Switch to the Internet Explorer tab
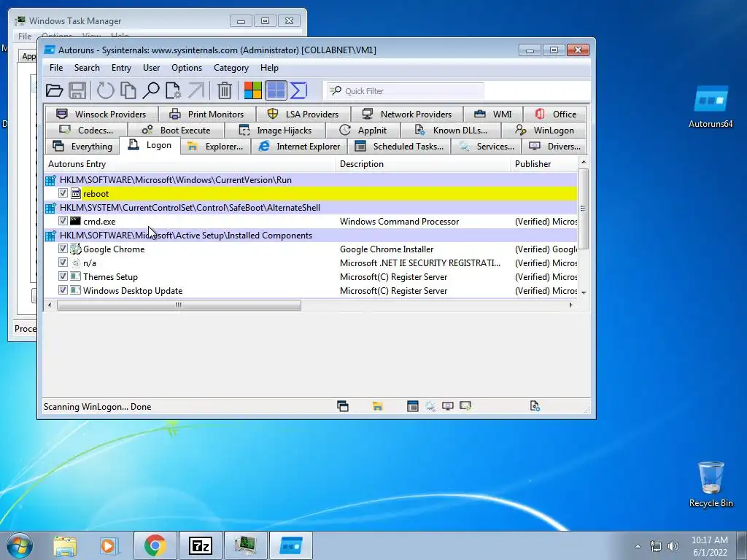747x560 pixels. 299,146
